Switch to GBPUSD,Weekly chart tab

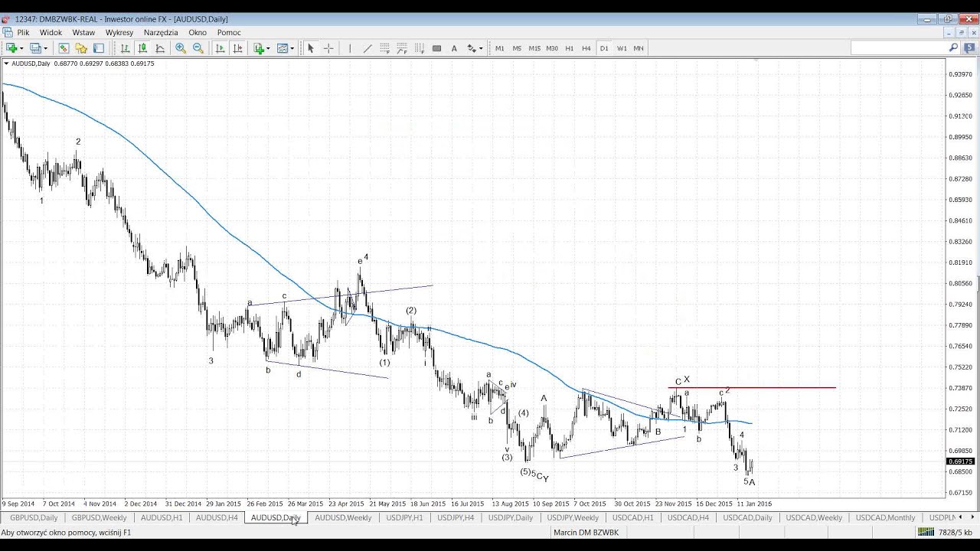(100, 518)
